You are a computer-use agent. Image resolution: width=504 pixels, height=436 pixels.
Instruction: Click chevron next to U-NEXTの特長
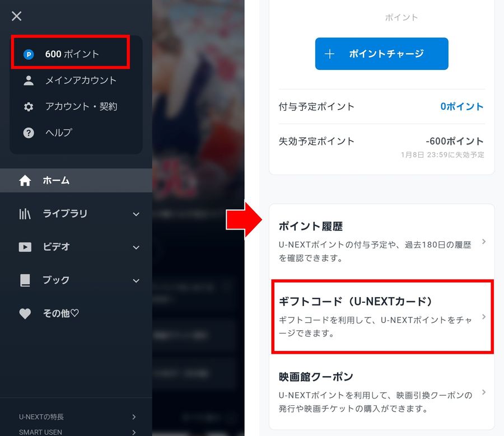[x=134, y=417]
